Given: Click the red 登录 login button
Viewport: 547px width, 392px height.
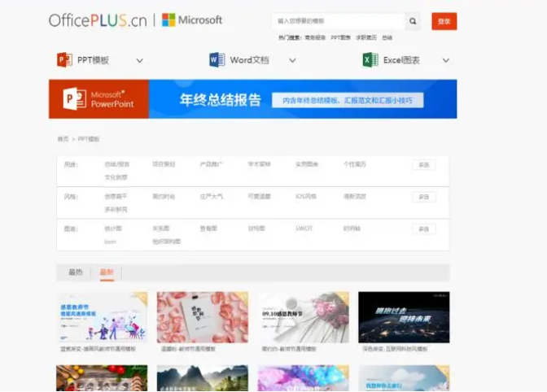Looking at the screenshot, I should [x=444, y=21].
